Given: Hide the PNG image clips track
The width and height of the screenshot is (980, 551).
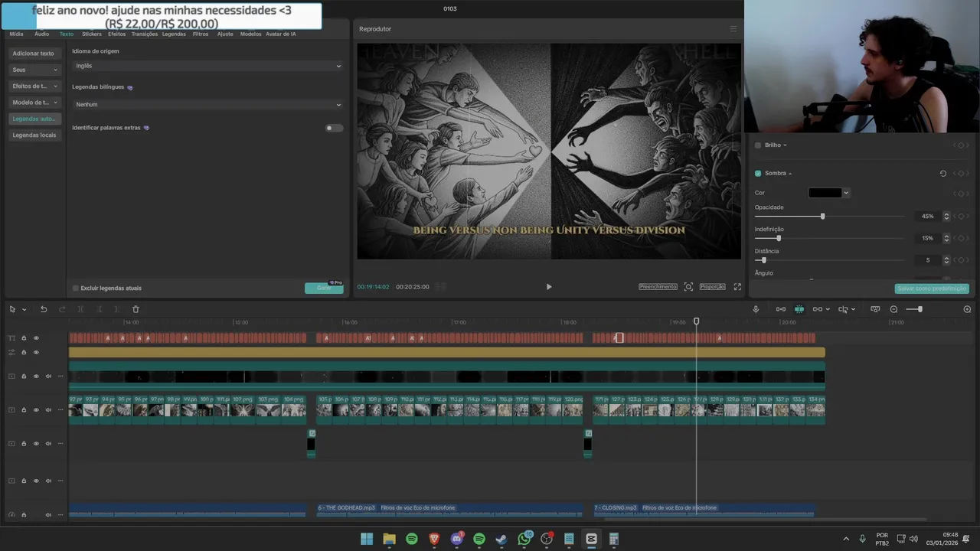Looking at the screenshot, I should (x=36, y=410).
